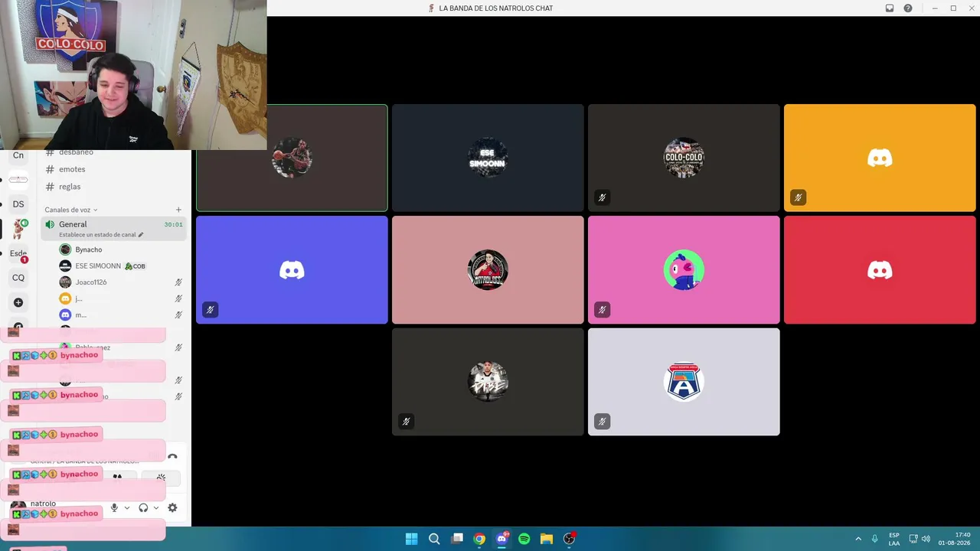Open Task View on the taskbar

point(457,539)
